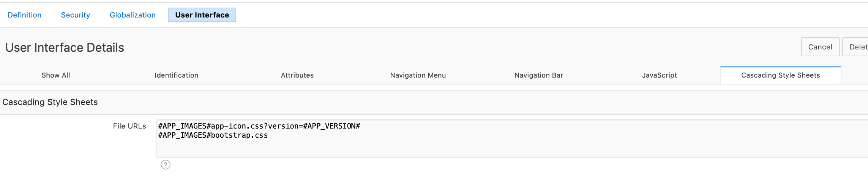This screenshot has width=868, height=178.
Task: Place cursor in the bootstrap.css URL line
Action: click(213, 135)
